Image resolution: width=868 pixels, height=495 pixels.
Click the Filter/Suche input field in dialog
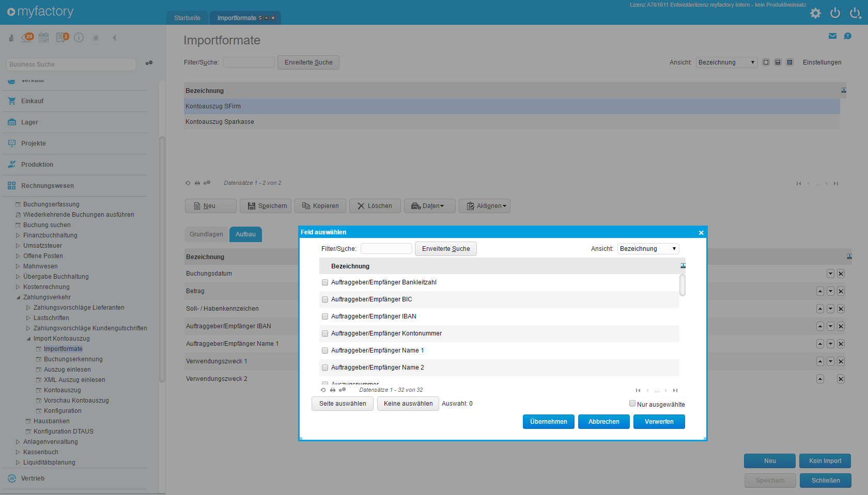click(386, 248)
